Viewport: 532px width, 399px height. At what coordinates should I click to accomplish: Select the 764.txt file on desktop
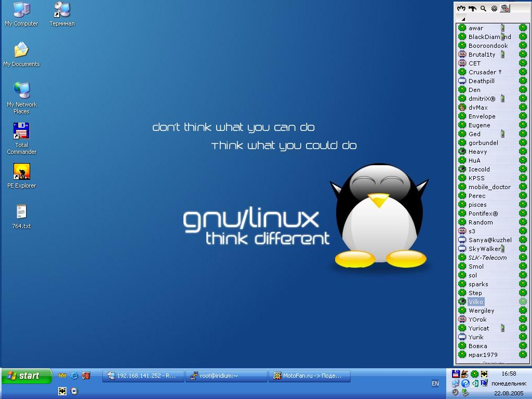21,216
